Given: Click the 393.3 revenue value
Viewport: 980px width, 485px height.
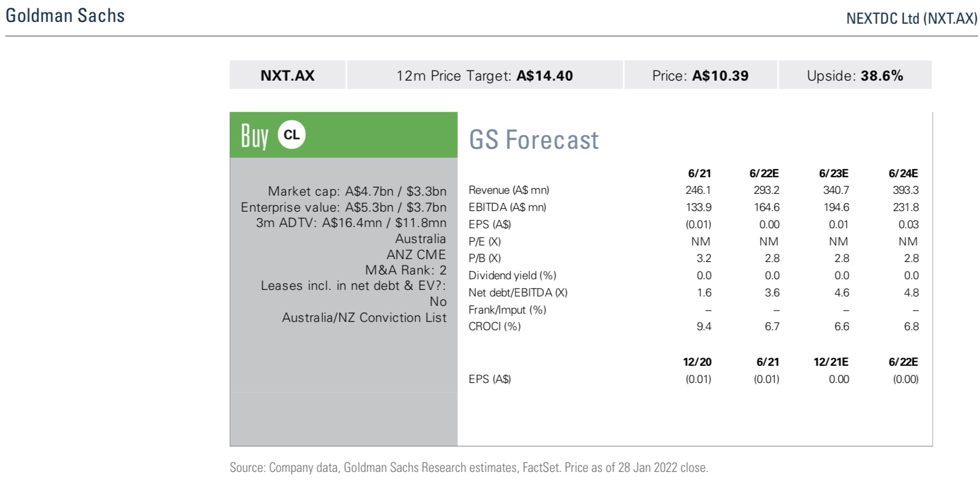Looking at the screenshot, I should coord(905,190).
